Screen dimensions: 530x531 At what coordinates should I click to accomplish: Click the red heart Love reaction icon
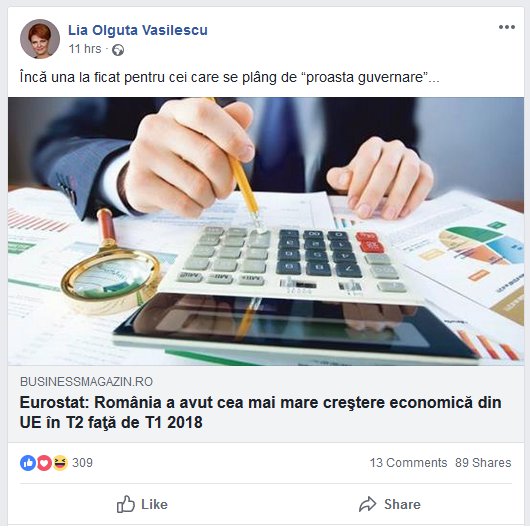tap(44, 463)
